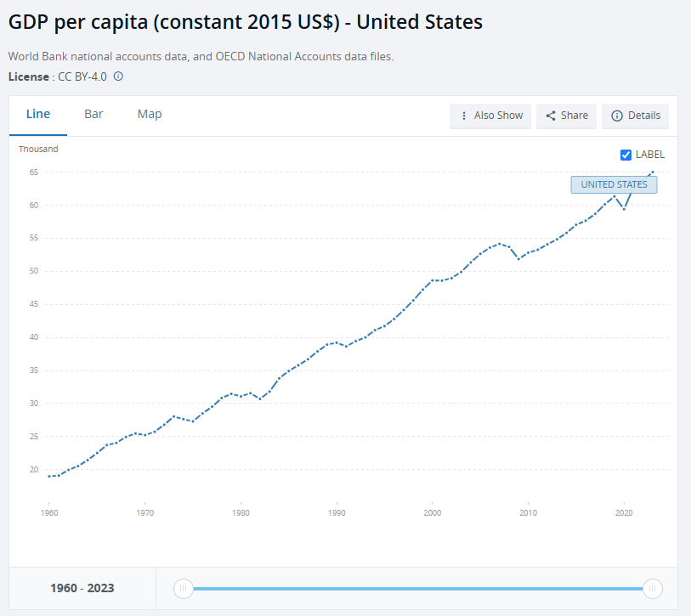Click the three-dot Also Show icon
691x616 pixels.
pyautogui.click(x=463, y=116)
